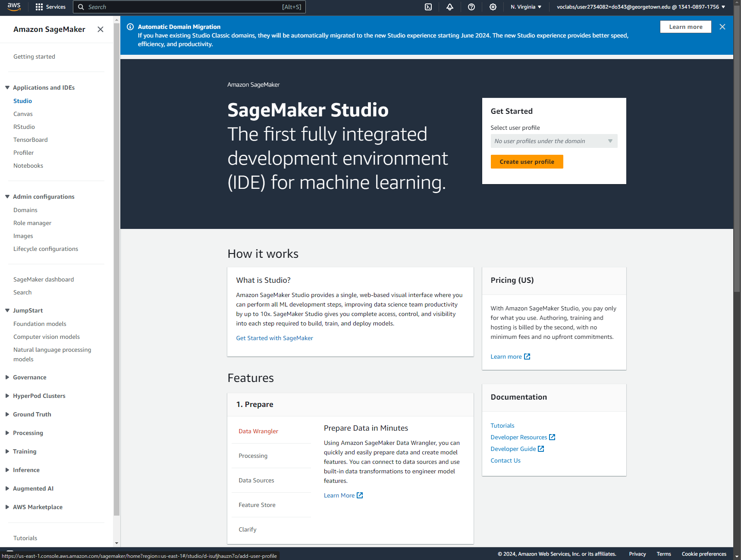Open the N. Virginia region dropdown
The image size is (741, 560).
pos(526,7)
